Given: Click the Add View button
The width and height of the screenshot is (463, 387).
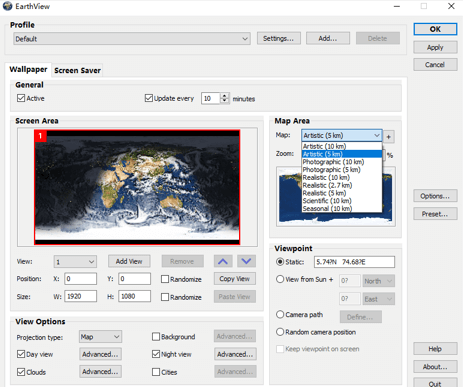Looking at the screenshot, I should pos(129,261).
